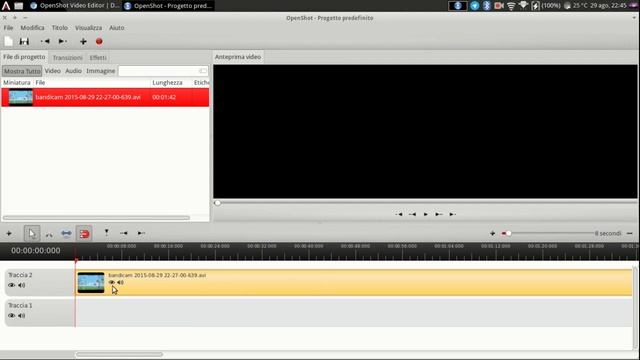Click the fast forward button in the preview controls
This screenshot has height=360, width=640.
click(x=439, y=214)
